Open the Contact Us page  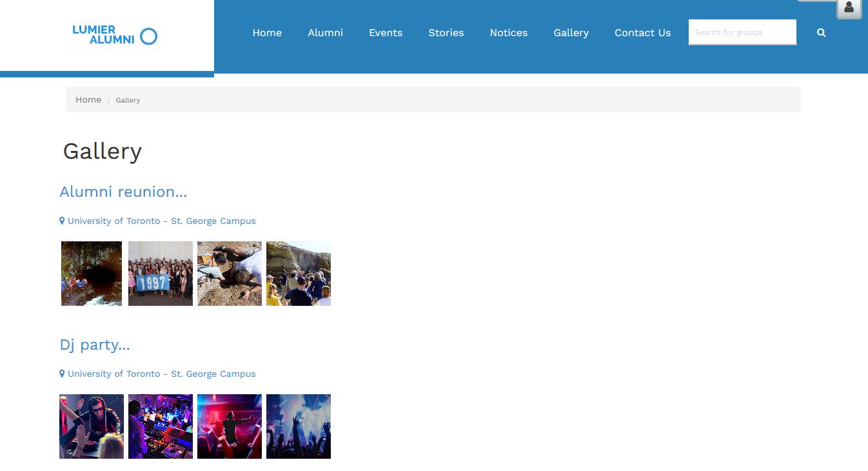click(643, 33)
